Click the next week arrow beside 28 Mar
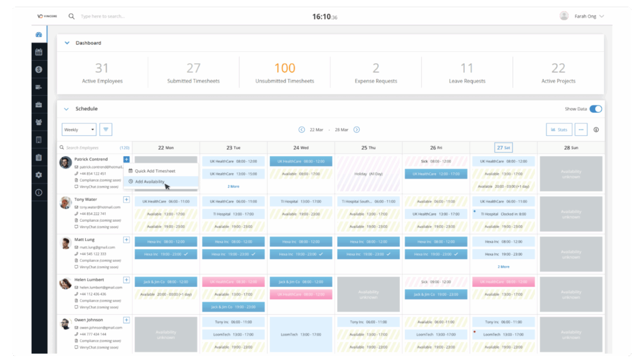This screenshot has width=644, height=362. click(x=356, y=129)
